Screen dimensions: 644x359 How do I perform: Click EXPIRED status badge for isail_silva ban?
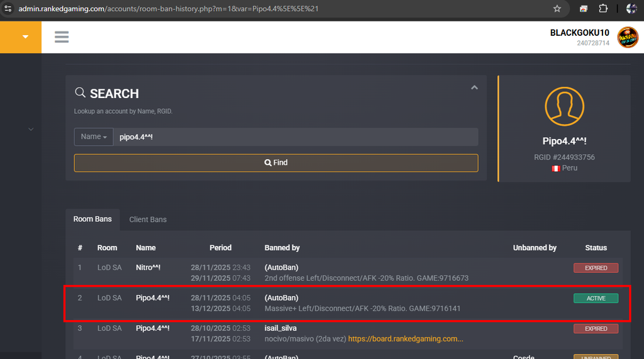[x=596, y=329]
